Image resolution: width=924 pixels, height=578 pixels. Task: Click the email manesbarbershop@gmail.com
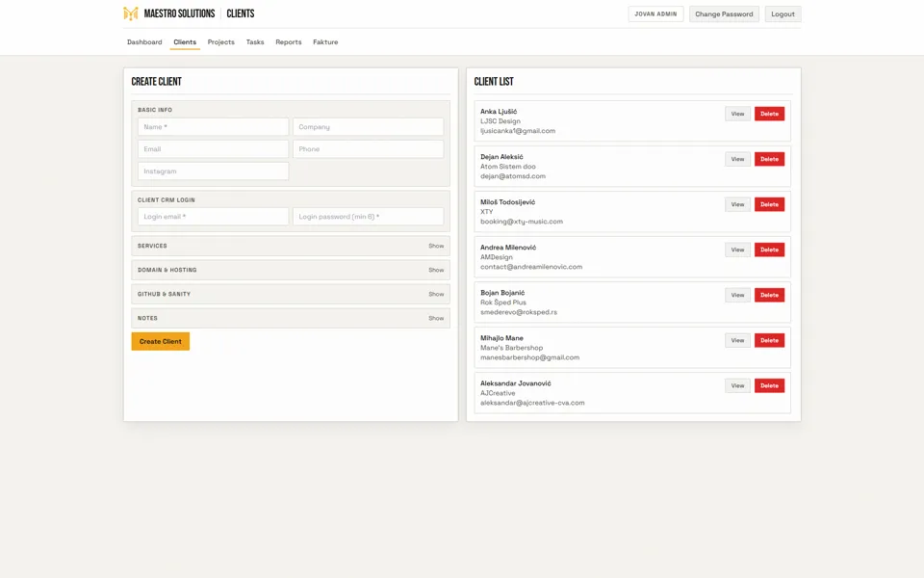529,357
